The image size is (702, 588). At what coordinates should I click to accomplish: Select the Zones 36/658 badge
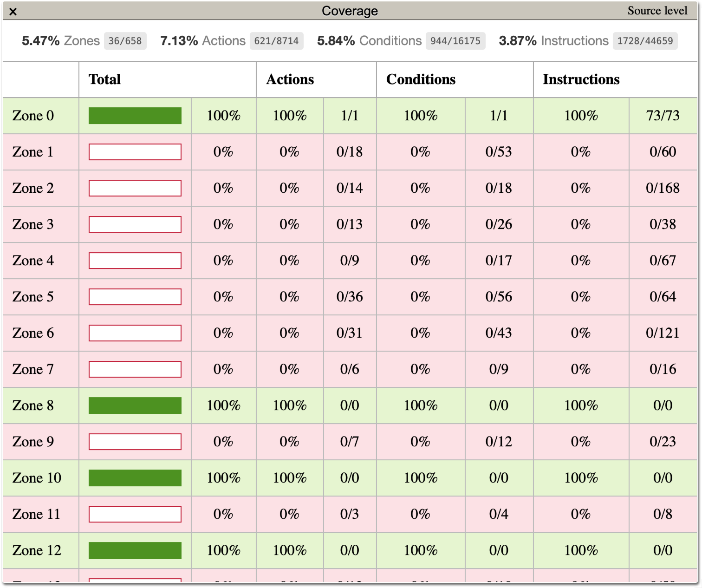[x=125, y=41]
